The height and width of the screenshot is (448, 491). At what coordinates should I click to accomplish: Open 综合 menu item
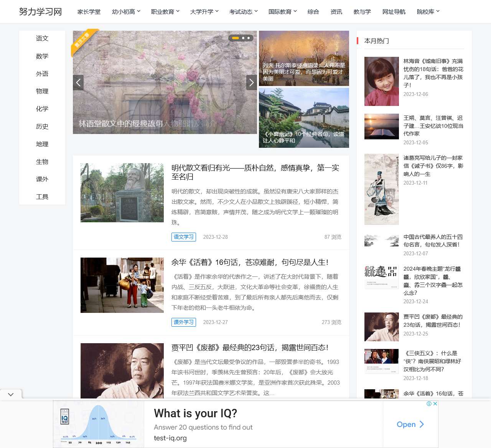click(x=313, y=12)
